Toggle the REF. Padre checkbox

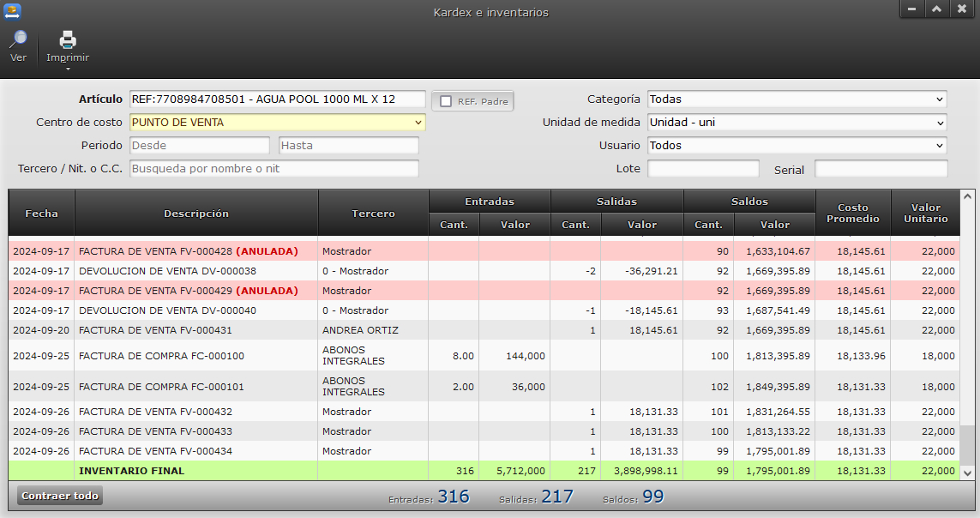click(x=446, y=101)
